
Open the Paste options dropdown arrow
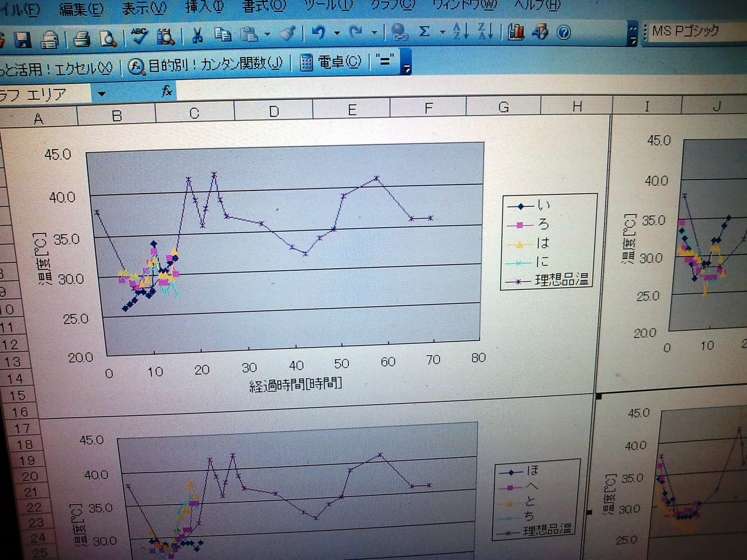pos(268,34)
